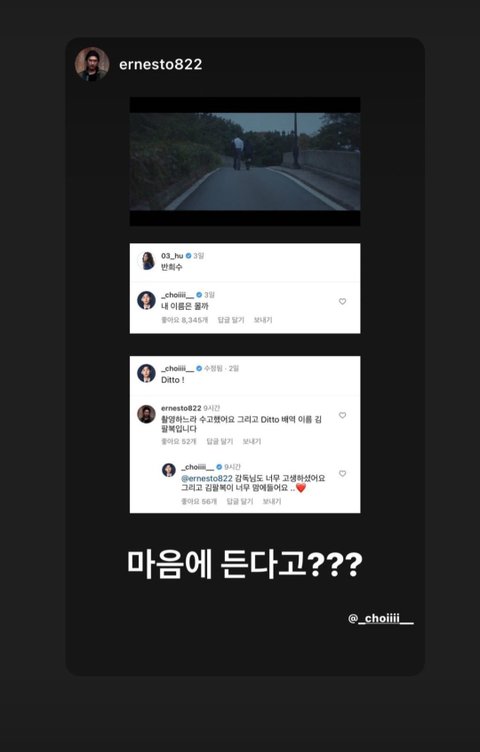Open the road video thumbnail
This screenshot has width=480, height=752.
click(245, 161)
